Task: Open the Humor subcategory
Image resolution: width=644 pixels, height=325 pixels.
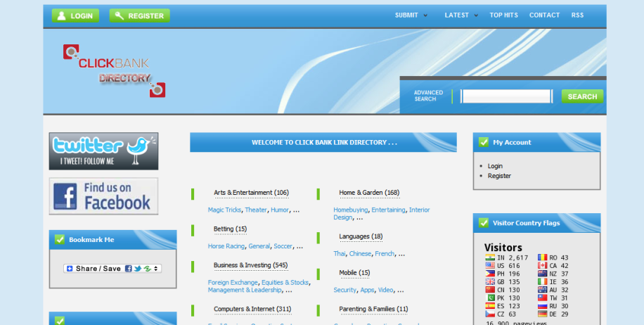Action: (280, 210)
